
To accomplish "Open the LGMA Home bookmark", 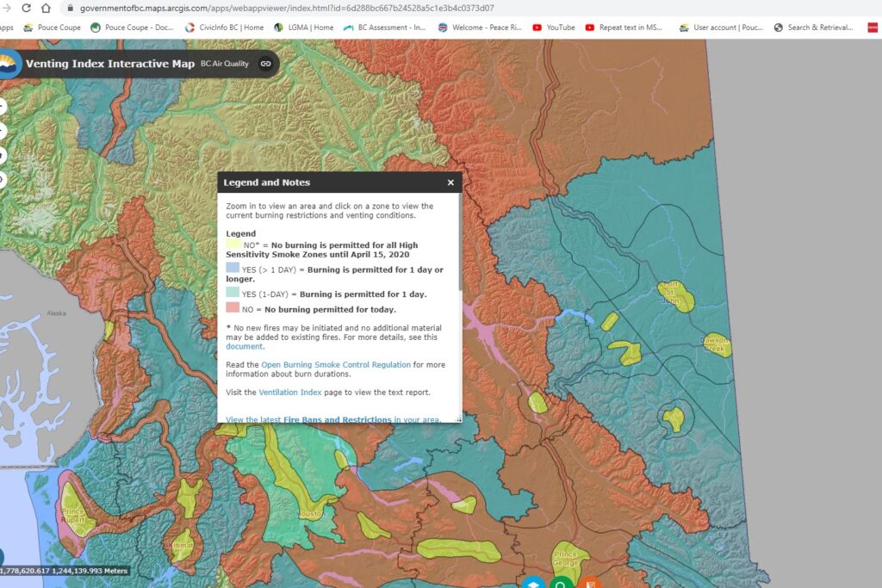I will (304, 27).
